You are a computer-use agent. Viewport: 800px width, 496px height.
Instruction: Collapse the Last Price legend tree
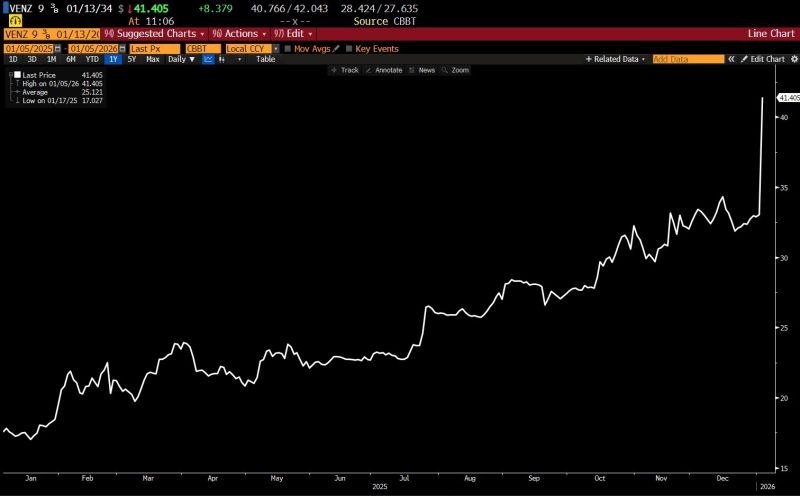(x=11, y=75)
